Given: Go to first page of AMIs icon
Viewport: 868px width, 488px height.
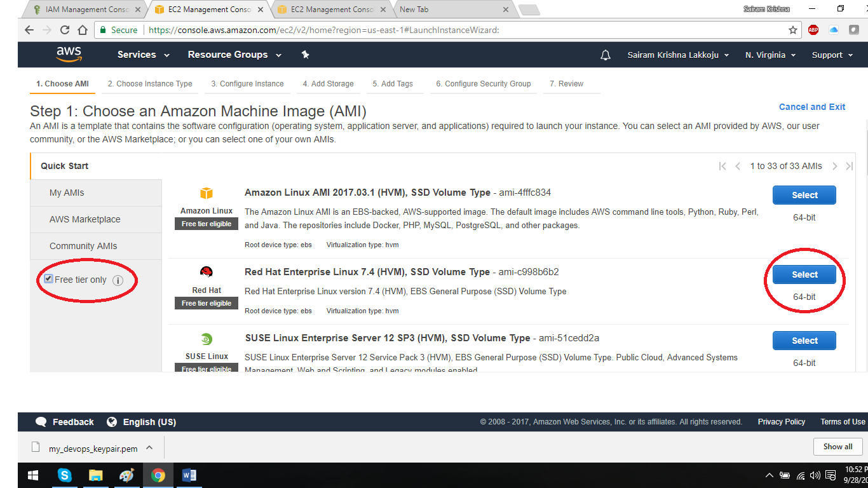Looking at the screenshot, I should click(x=722, y=166).
